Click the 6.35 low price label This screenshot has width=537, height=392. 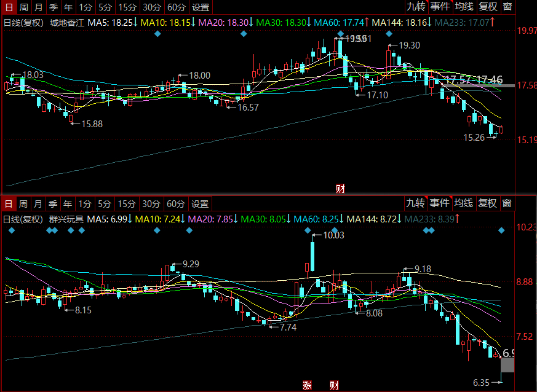click(481, 383)
